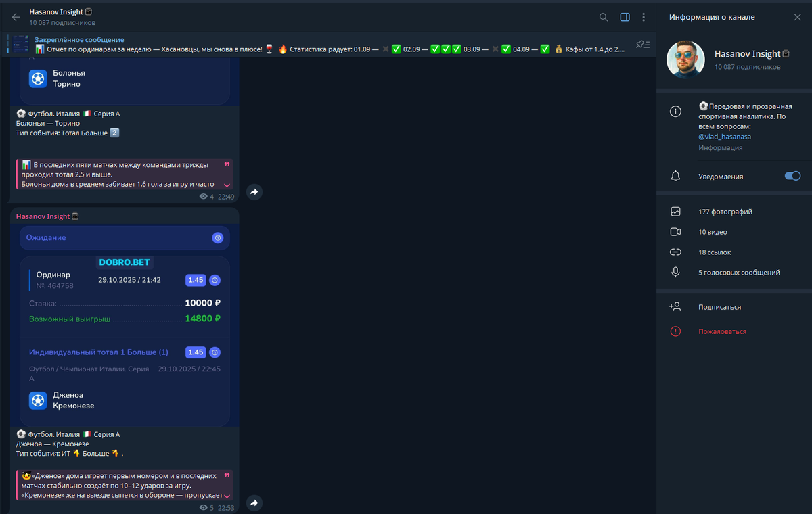Screen dimensions: 812x514
Task: Click the photos icon in info panel
Action: pyautogui.click(x=675, y=212)
